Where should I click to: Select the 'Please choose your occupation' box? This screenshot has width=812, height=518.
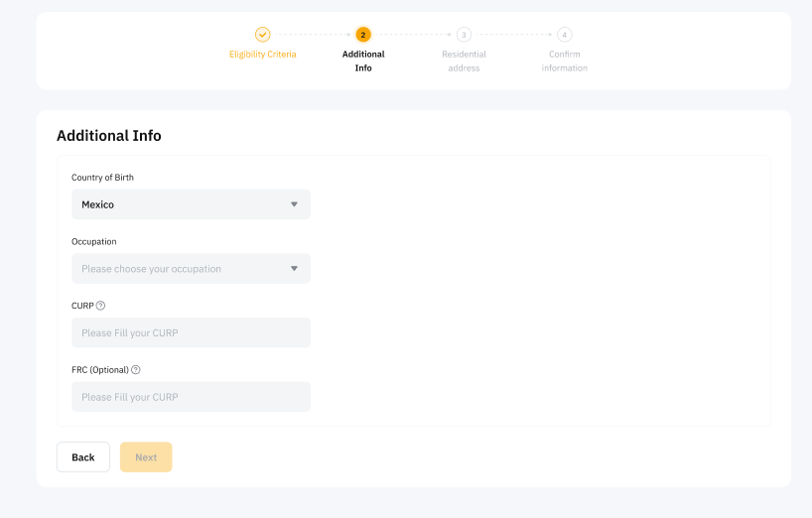click(191, 269)
